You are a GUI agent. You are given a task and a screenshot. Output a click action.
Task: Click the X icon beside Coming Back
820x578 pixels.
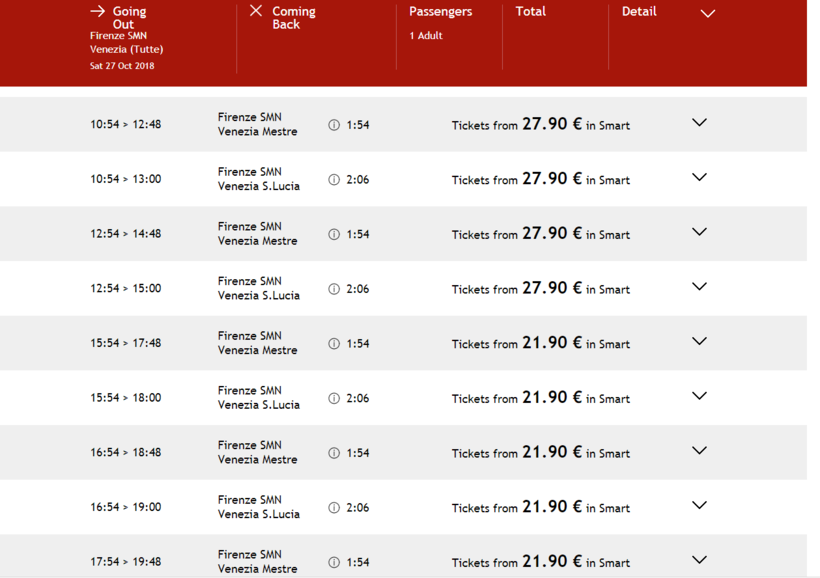[x=256, y=11]
